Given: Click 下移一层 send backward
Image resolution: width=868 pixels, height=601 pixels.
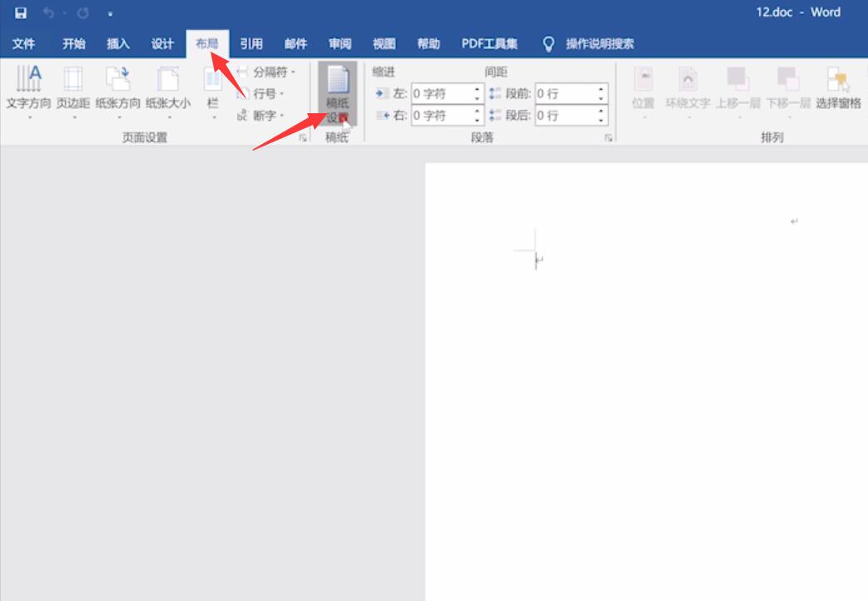Looking at the screenshot, I should pyautogui.click(x=788, y=93).
